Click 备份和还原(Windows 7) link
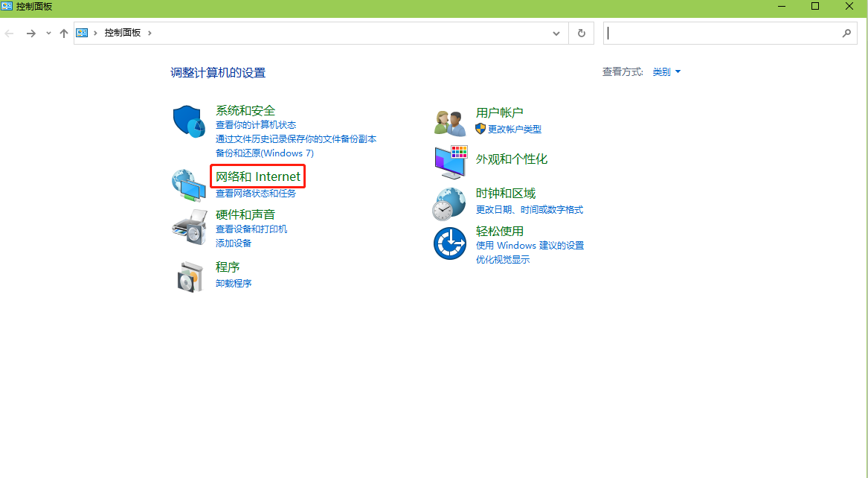The width and height of the screenshot is (868, 478). [x=265, y=153]
